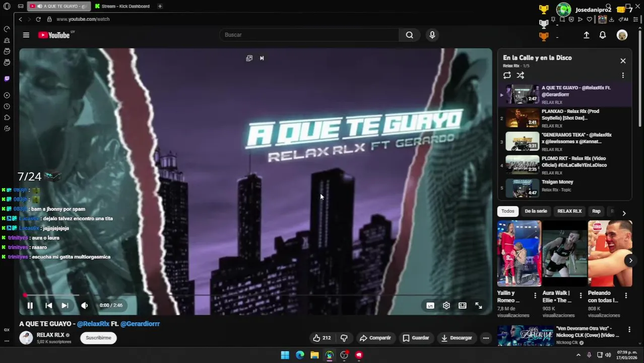Click the Guardar save button

416,338
